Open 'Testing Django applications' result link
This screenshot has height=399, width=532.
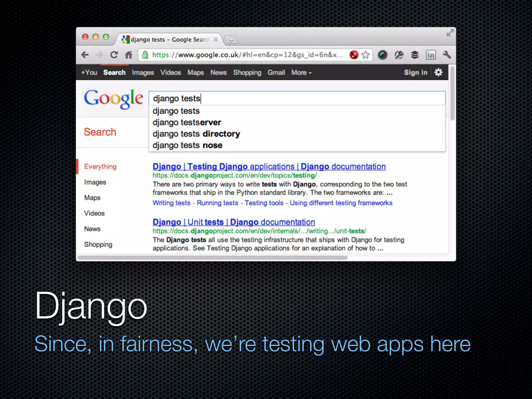pyautogui.click(x=269, y=167)
